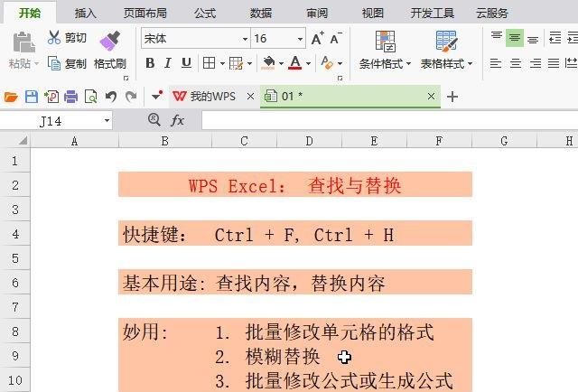Apply cell borders icon
Viewport: 578px width, 392px height.
point(209,63)
